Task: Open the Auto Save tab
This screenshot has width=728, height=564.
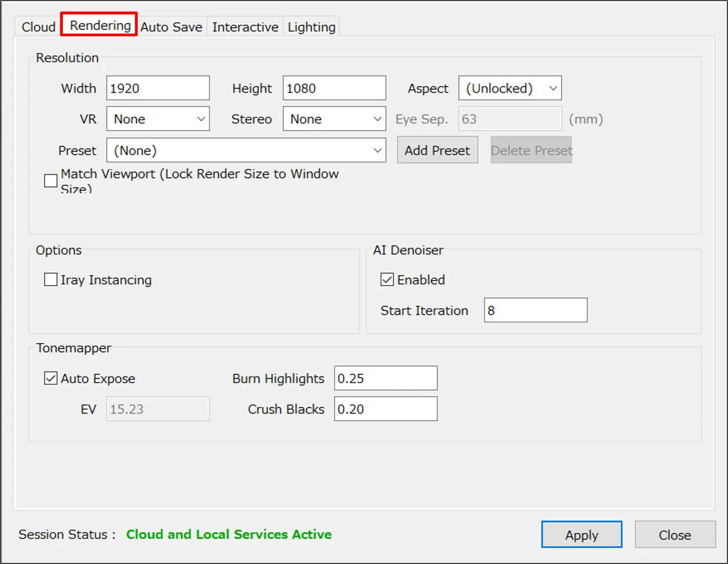Action: (171, 27)
